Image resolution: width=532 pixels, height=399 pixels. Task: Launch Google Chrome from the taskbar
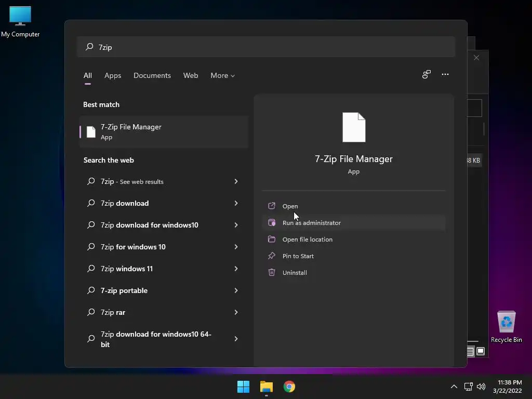(x=289, y=387)
